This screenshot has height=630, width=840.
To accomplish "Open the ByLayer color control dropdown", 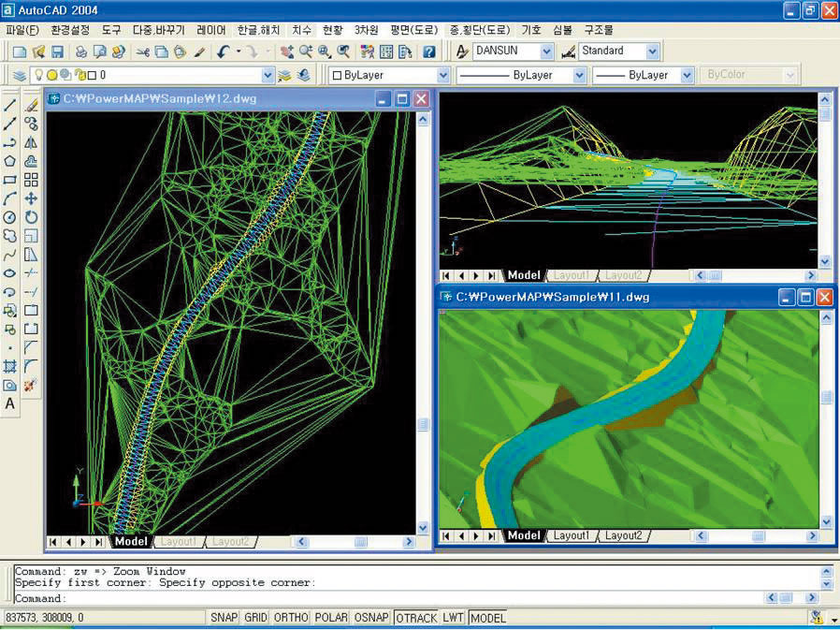I will click(443, 75).
